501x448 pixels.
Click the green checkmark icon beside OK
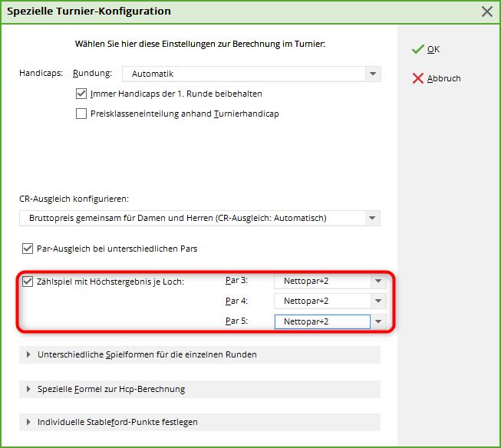[418, 49]
